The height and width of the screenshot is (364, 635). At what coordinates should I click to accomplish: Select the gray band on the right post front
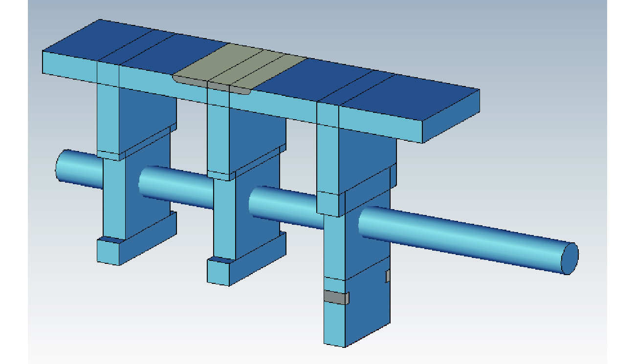[336, 297]
